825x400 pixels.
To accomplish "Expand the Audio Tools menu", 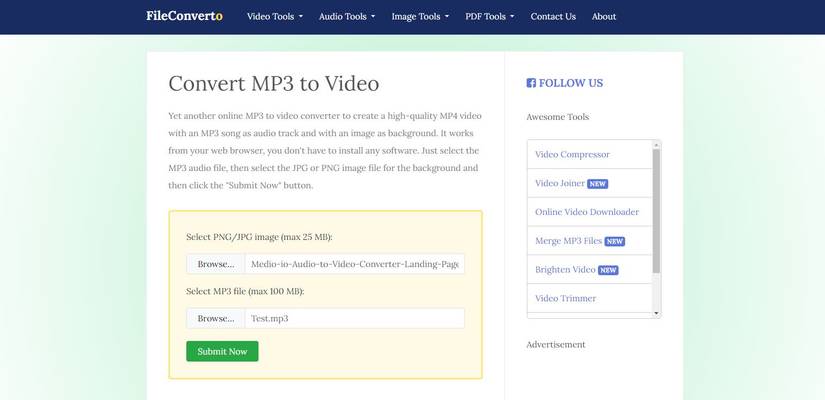I will 347,16.
